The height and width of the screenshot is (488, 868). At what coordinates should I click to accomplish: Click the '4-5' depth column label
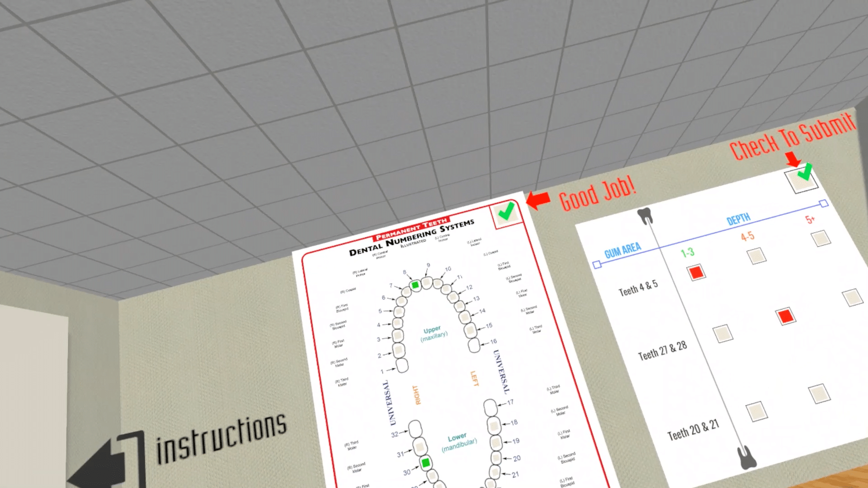(747, 236)
